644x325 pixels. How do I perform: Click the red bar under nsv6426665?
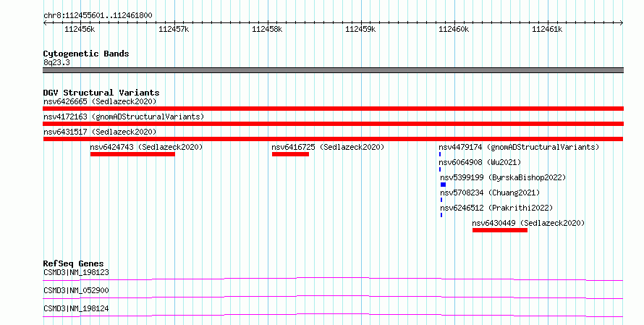333,109
